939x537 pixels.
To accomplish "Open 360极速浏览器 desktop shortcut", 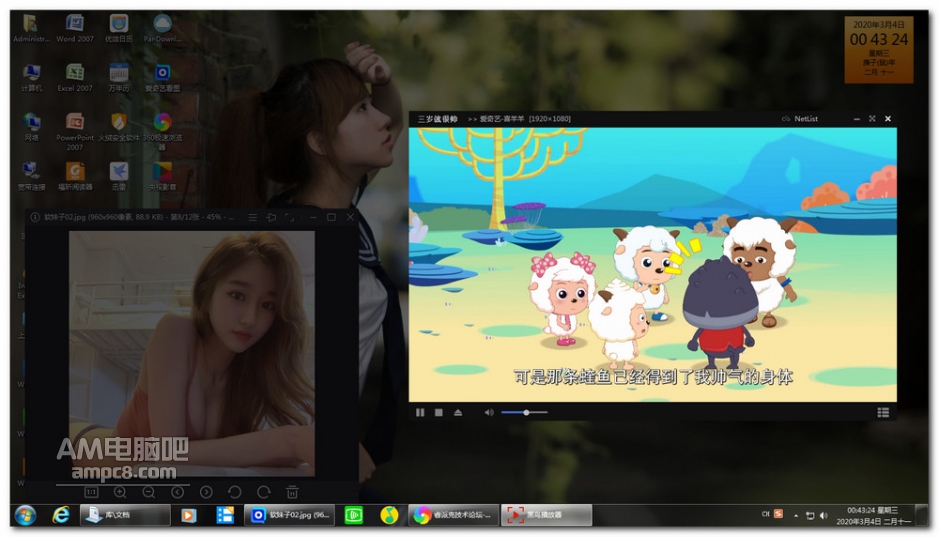I will coord(162,131).
